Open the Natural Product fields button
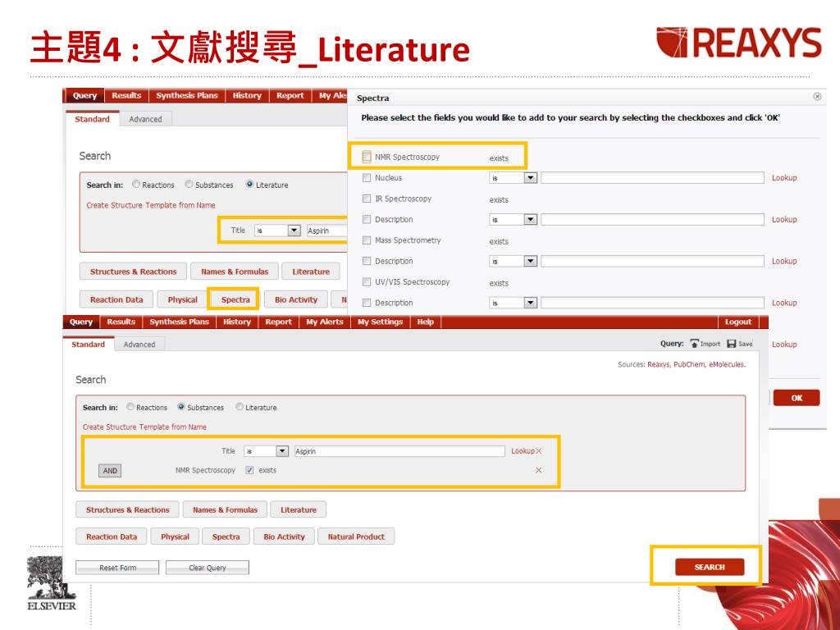 (356, 536)
